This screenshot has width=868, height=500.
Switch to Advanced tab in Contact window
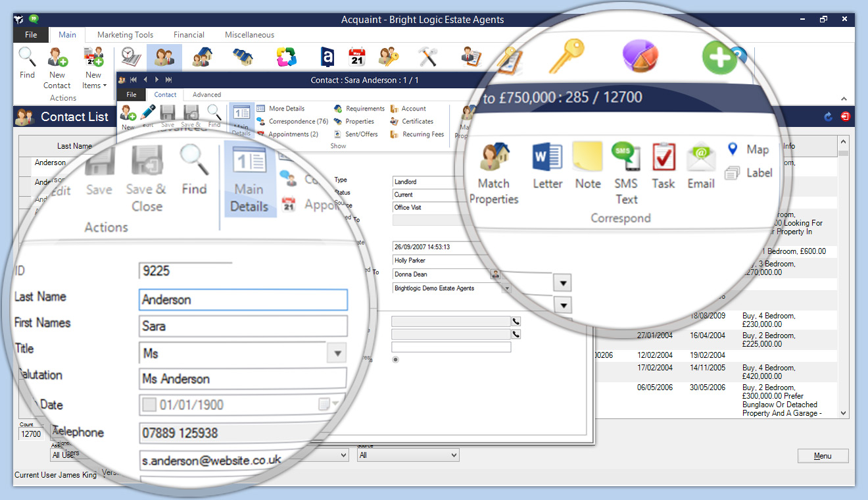tap(206, 95)
